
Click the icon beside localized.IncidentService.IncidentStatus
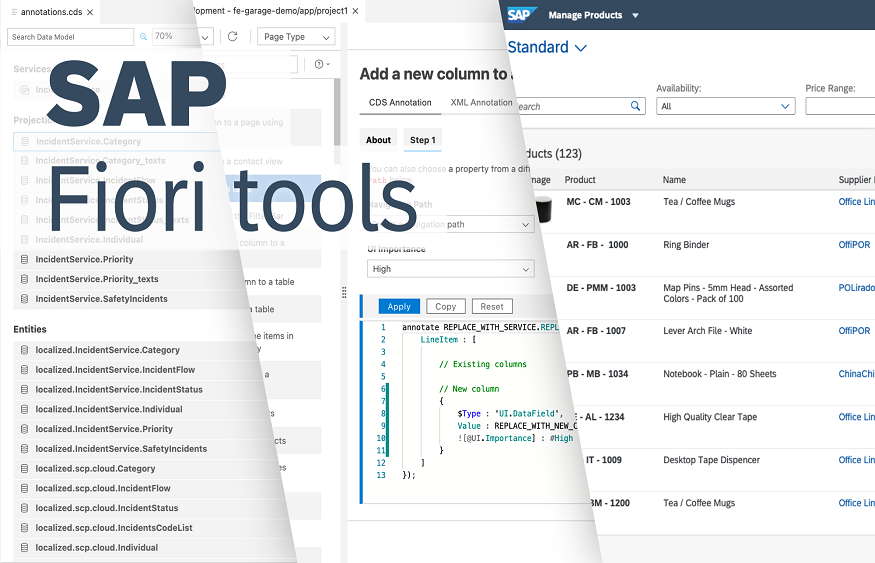coord(25,389)
